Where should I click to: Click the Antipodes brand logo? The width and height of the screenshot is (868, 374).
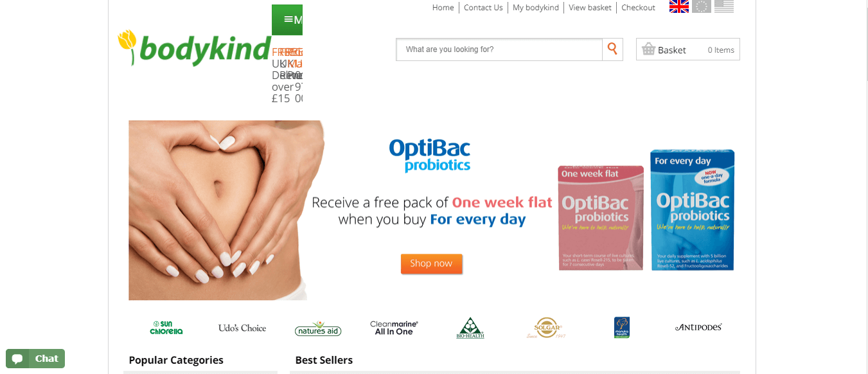tap(698, 327)
